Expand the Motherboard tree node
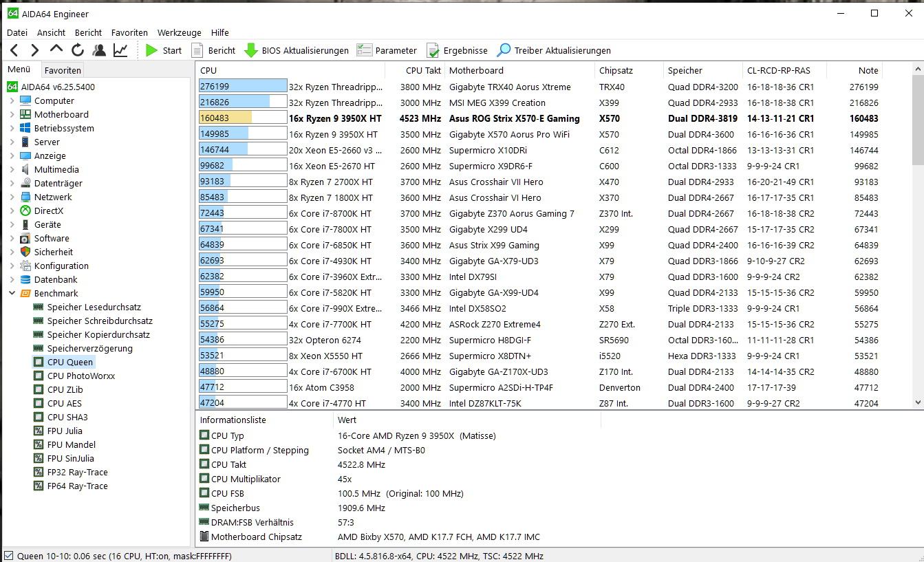Screen dimensions: 924x562 (x=12, y=114)
